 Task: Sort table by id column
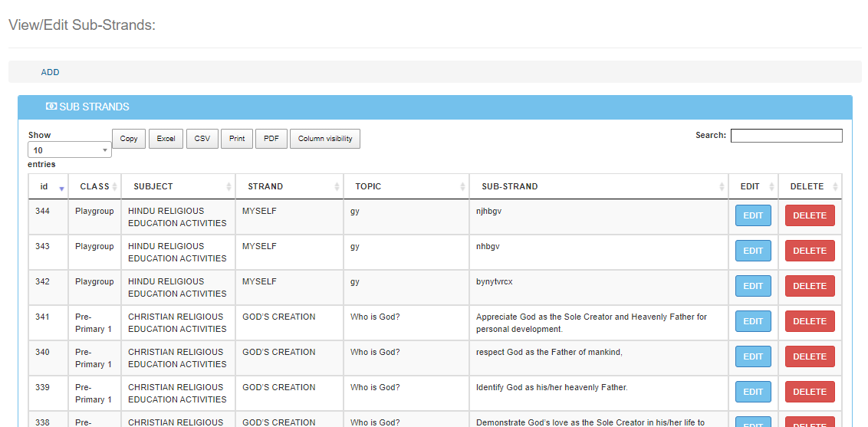[x=48, y=186]
